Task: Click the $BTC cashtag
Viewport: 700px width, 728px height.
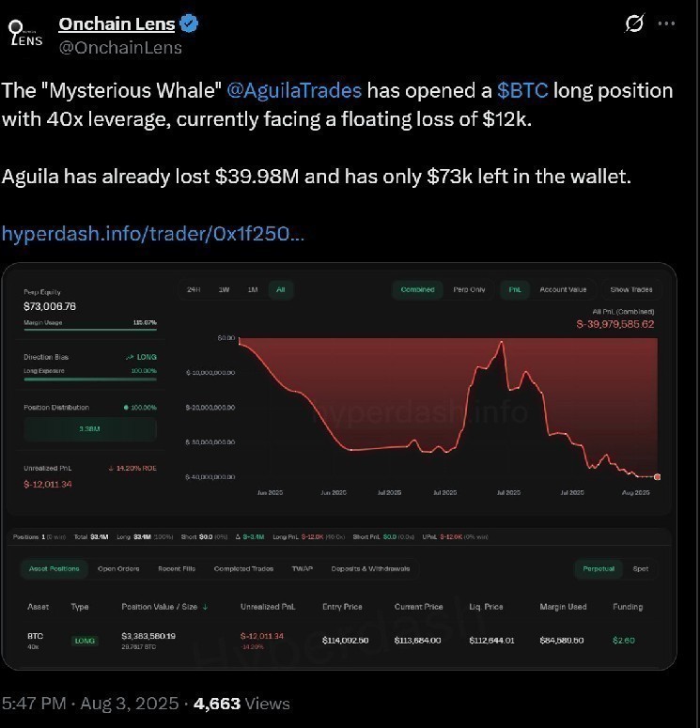Action: [523, 91]
